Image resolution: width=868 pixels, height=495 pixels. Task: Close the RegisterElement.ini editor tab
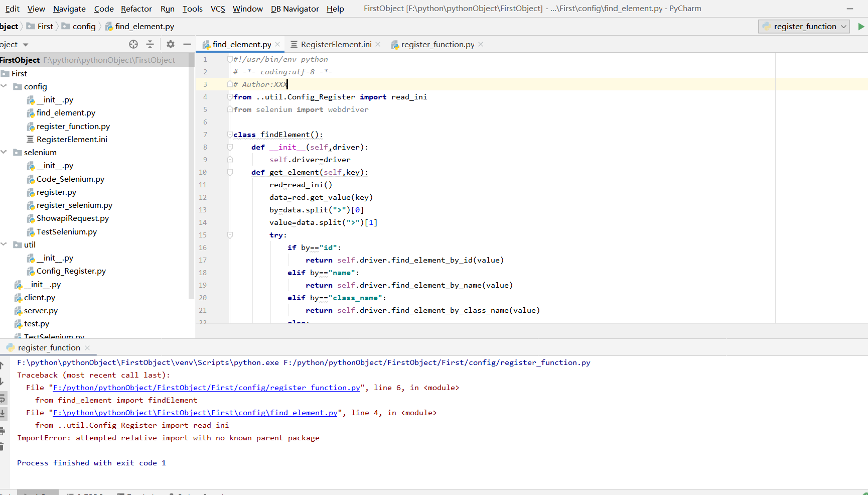point(378,44)
